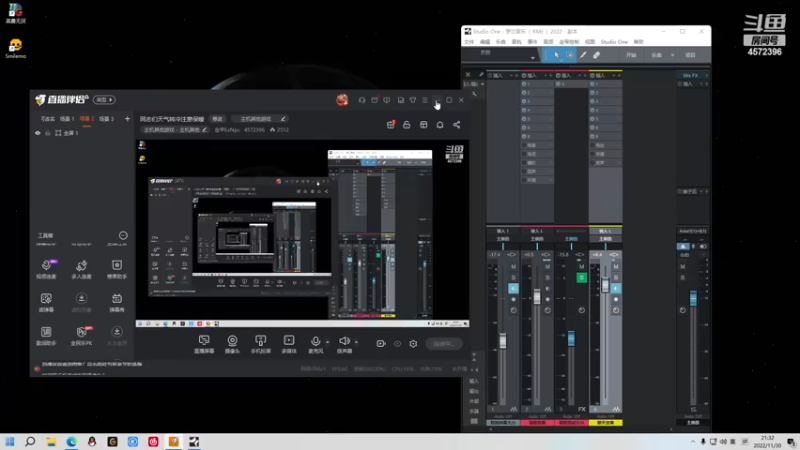Add phone screen cast source
Screen dimensions: 800x450
pos(261,343)
